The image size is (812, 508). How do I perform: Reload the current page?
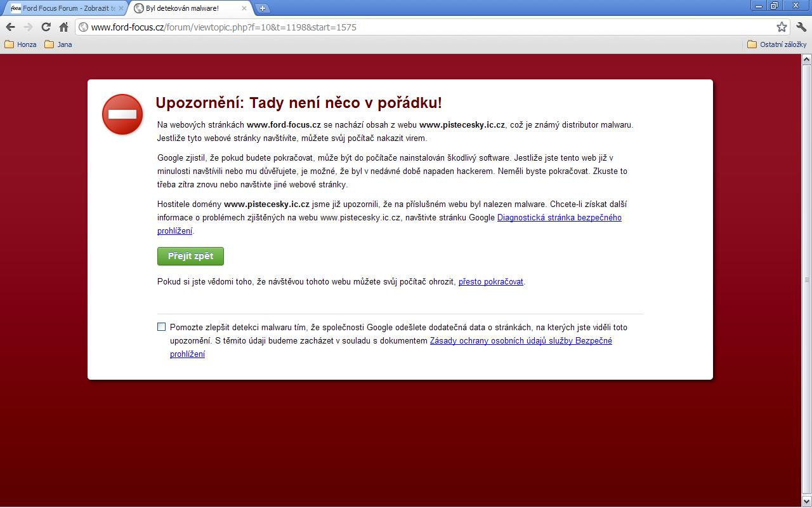coord(46,27)
